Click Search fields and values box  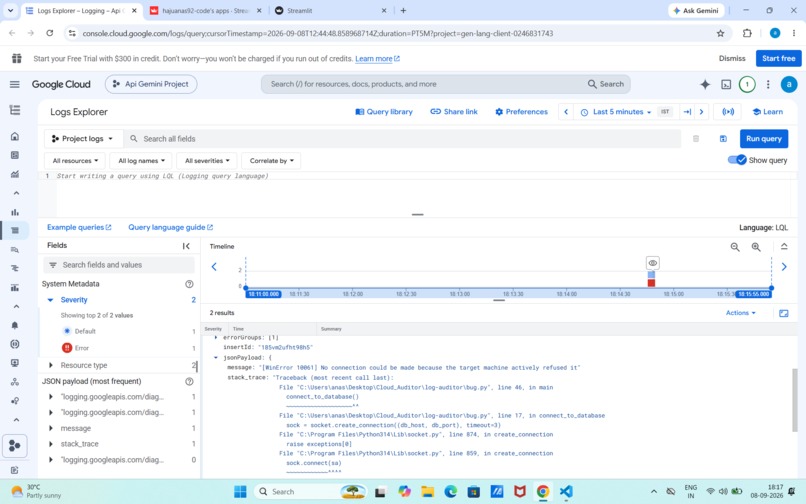point(119,265)
